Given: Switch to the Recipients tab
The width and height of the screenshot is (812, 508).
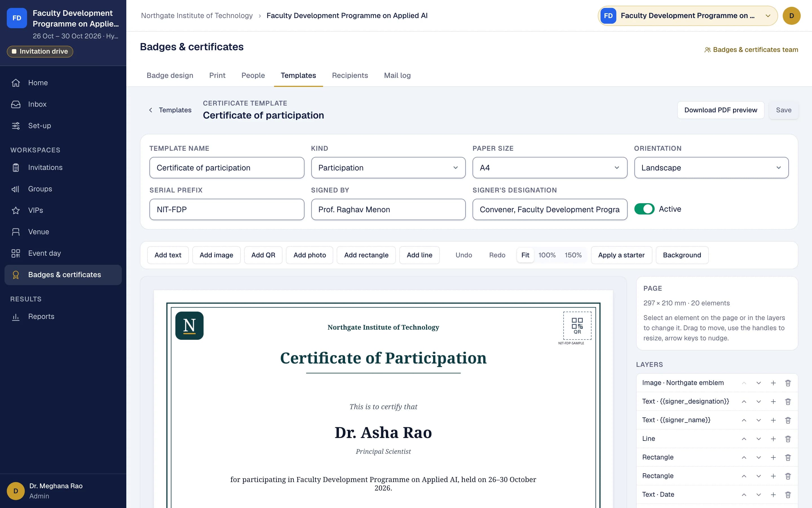Looking at the screenshot, I should tap(350, 75).
